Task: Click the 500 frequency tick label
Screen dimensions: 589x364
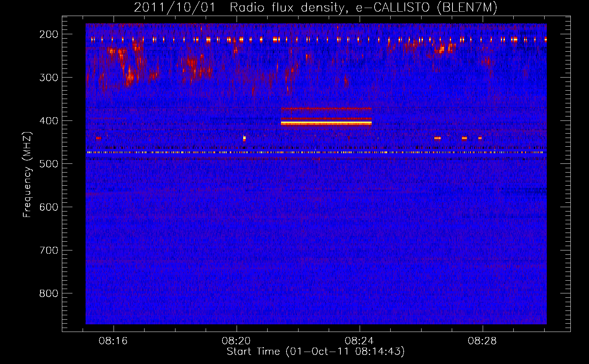Action: [x=49, y=164]
